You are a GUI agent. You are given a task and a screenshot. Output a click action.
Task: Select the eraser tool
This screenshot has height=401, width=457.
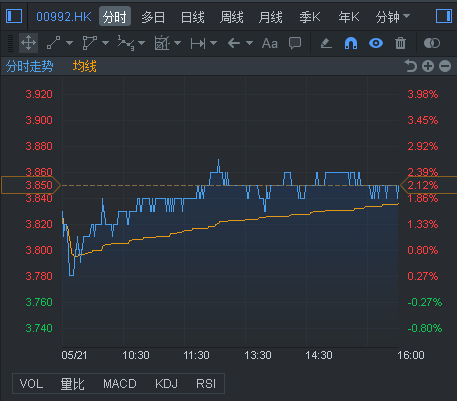[326, 43]
